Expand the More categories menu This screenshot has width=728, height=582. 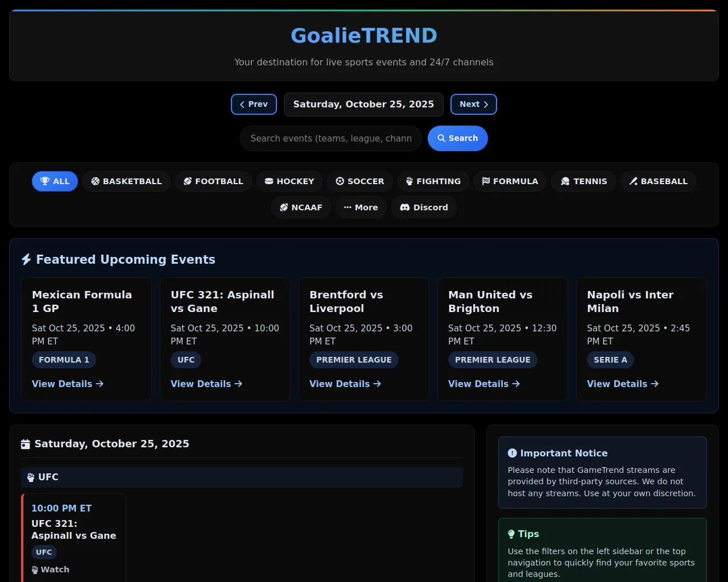[361, 207]
